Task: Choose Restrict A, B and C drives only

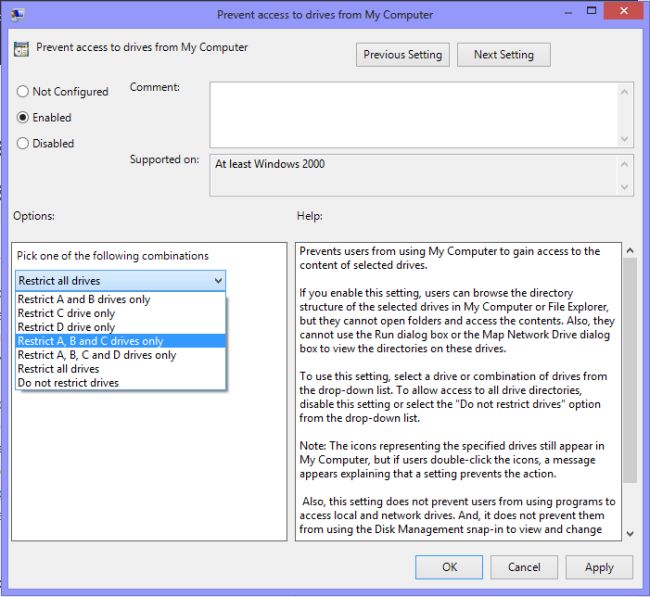Action: click(121, 341)
